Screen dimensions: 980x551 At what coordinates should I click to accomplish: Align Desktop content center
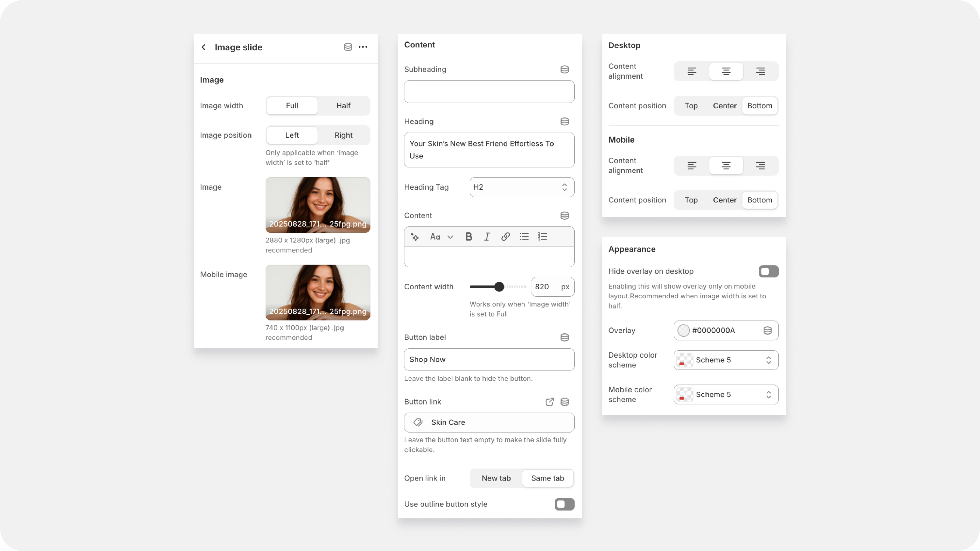click(x=726, y=71)
